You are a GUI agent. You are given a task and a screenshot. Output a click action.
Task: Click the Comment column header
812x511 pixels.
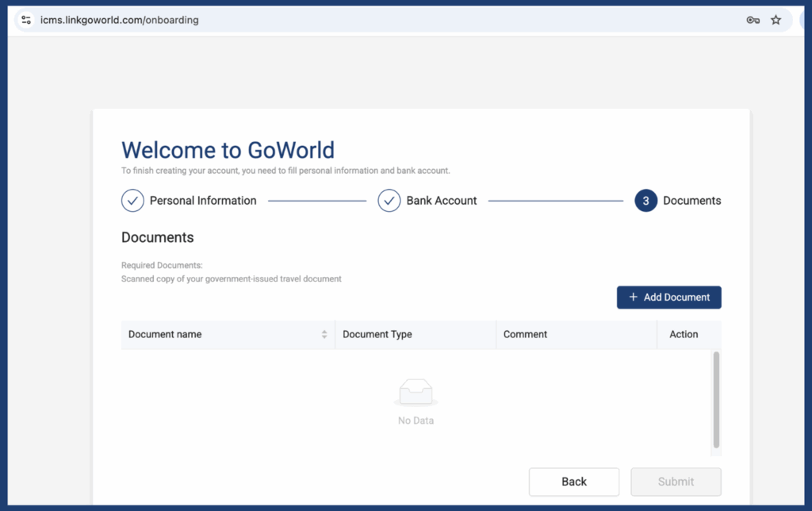[525, 335]
